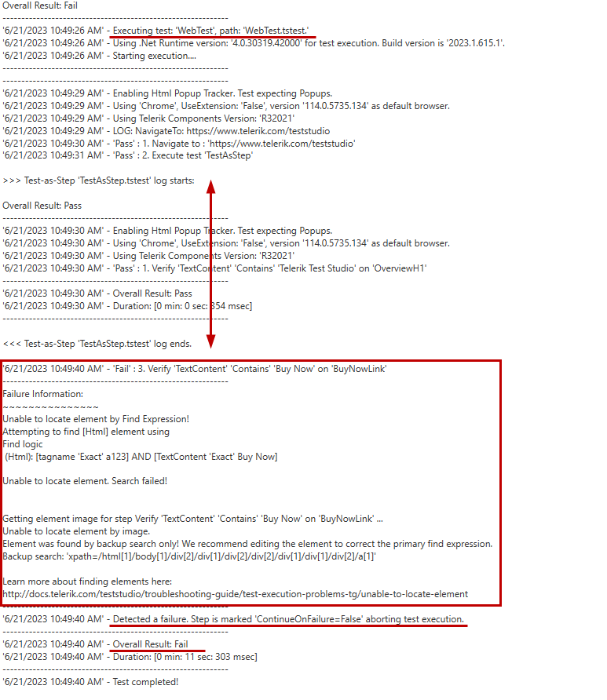Select the 'Starting execution....' line
This screenshot has height=700, width=607.
(99, 56)
